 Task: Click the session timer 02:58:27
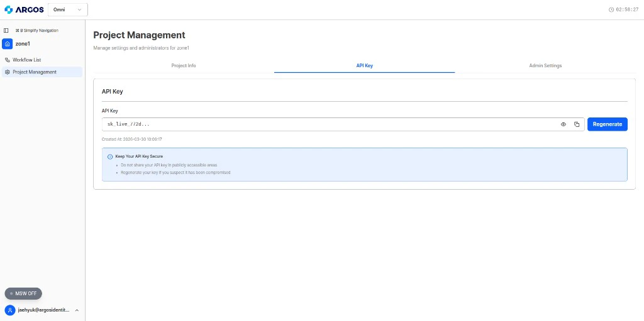(x=627, y=9)
